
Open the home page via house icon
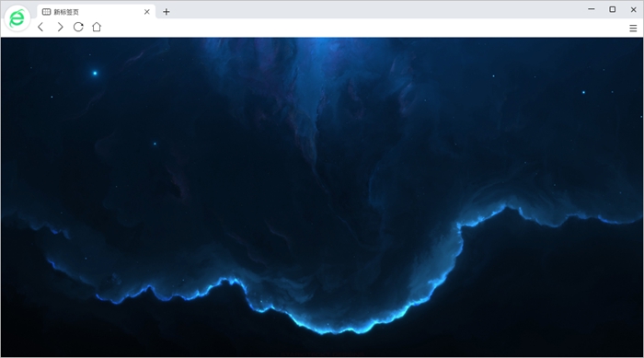click(x=97, y=27)
